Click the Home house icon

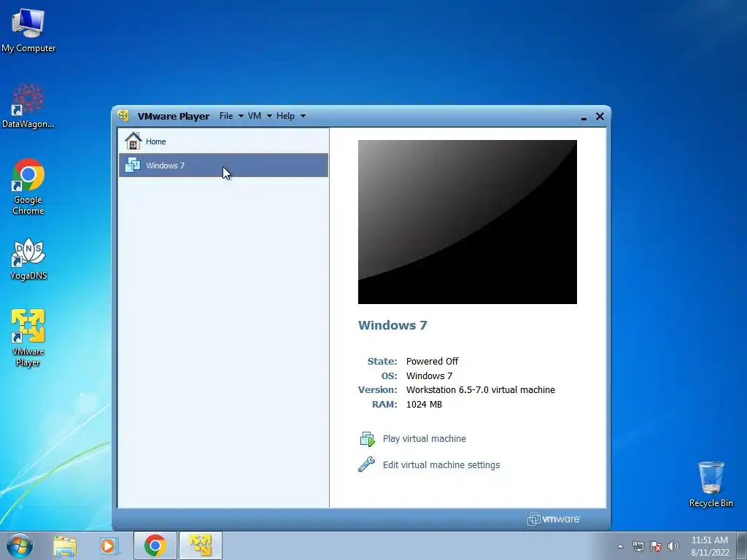[x=133, y=141]
